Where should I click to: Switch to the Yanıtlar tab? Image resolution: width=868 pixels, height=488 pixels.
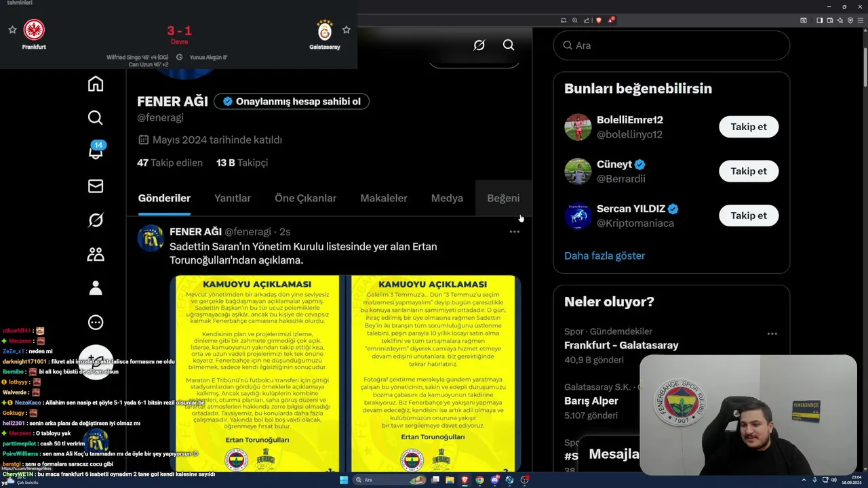[x=233, y=199]
